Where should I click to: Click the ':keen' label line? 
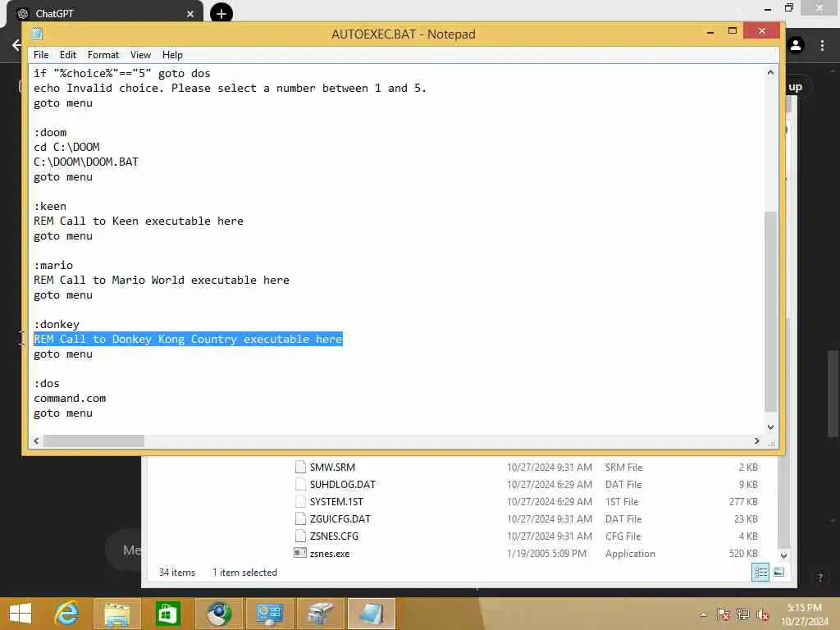tap(50, 206)
